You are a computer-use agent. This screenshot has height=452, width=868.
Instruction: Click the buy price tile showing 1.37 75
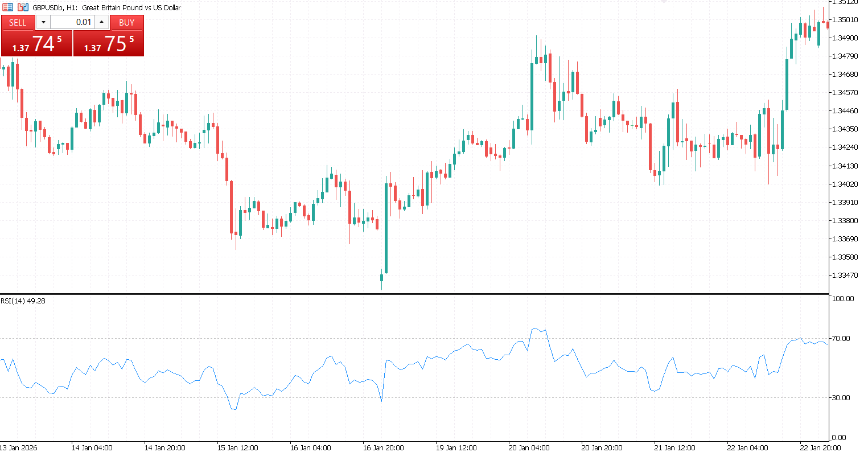click(x=109, y=44)
